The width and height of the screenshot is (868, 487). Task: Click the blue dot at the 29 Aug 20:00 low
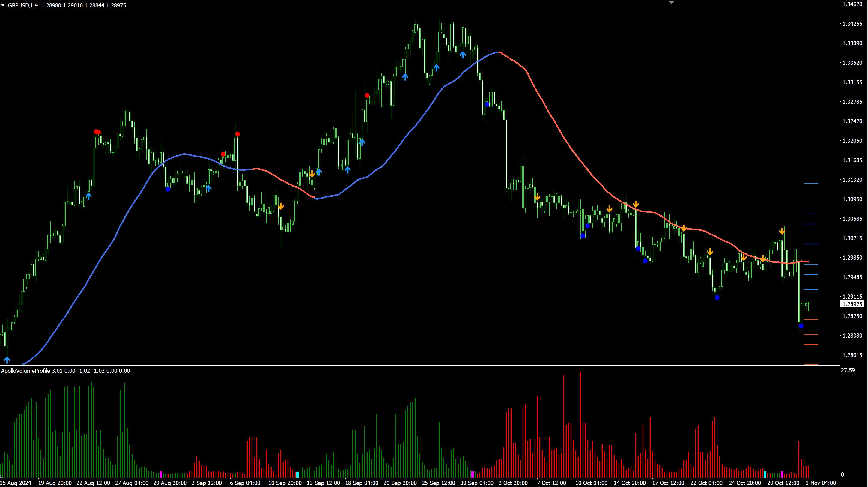(x=168, y=190)
